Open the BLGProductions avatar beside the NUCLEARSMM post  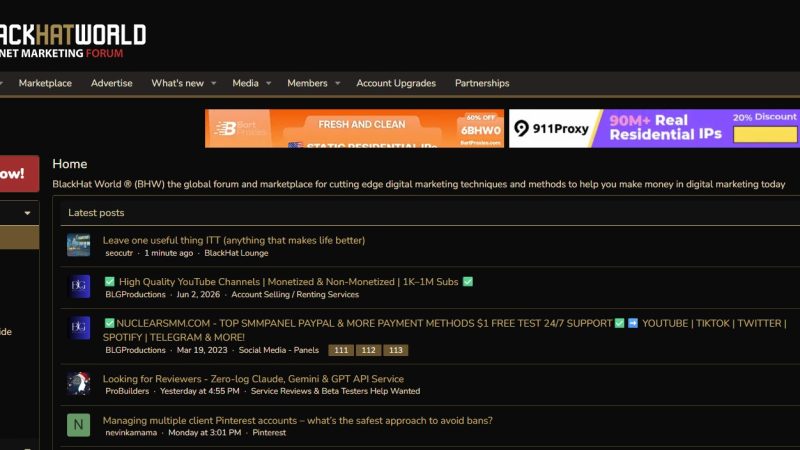(x=79, y=328)
